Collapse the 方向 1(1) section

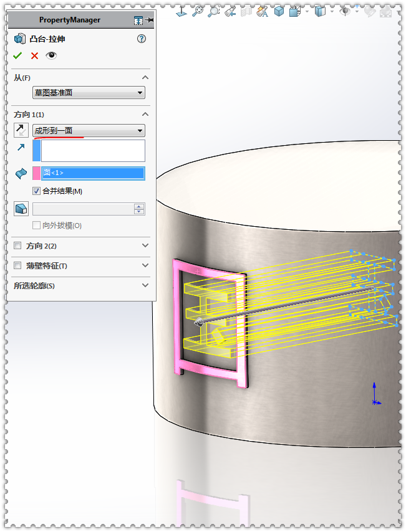click(145, 115)
